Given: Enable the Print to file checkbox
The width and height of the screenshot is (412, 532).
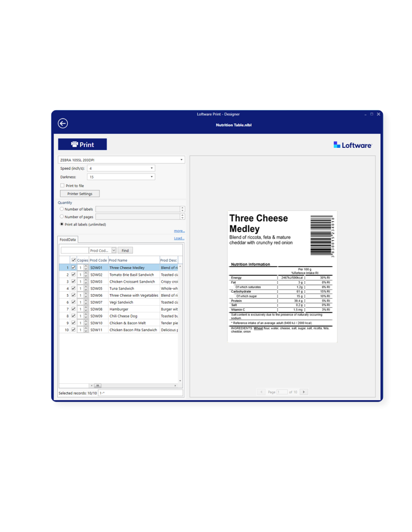Looking at the screenshot, I should pos(62,186).
